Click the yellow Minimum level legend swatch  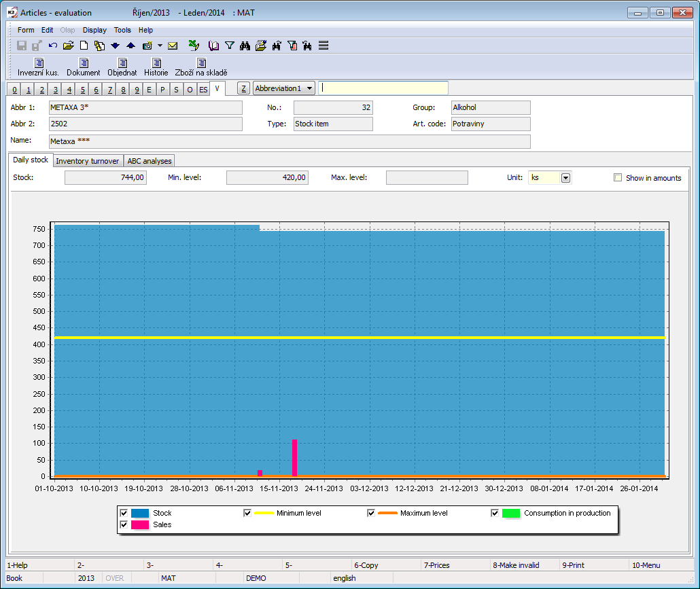(x=263, y=513)
